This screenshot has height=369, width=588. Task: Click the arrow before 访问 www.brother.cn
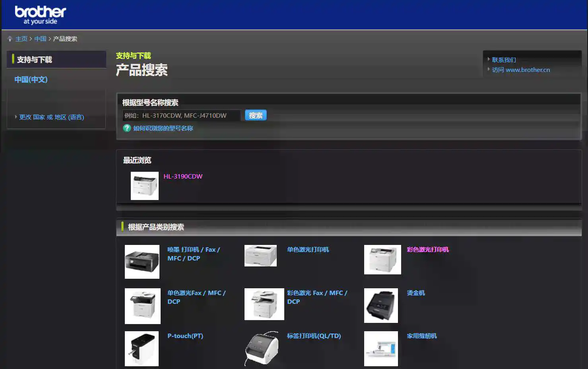(489, 69)
